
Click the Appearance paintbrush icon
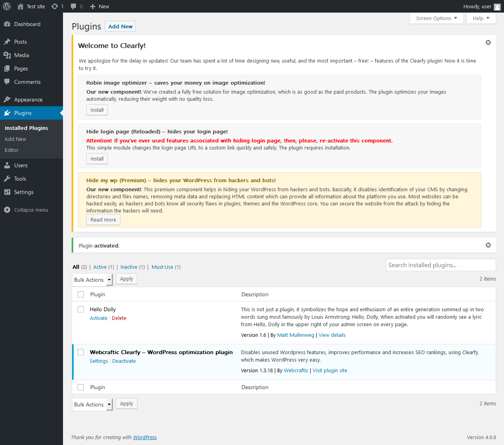tap(7, 100)
